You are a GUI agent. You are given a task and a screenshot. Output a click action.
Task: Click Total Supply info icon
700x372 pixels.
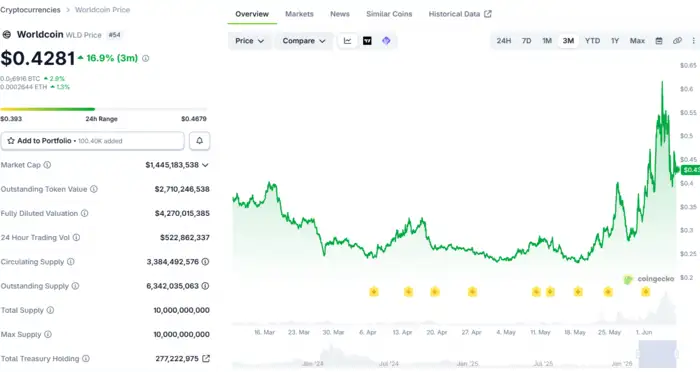pyautogui.click(x=50, y=310)
